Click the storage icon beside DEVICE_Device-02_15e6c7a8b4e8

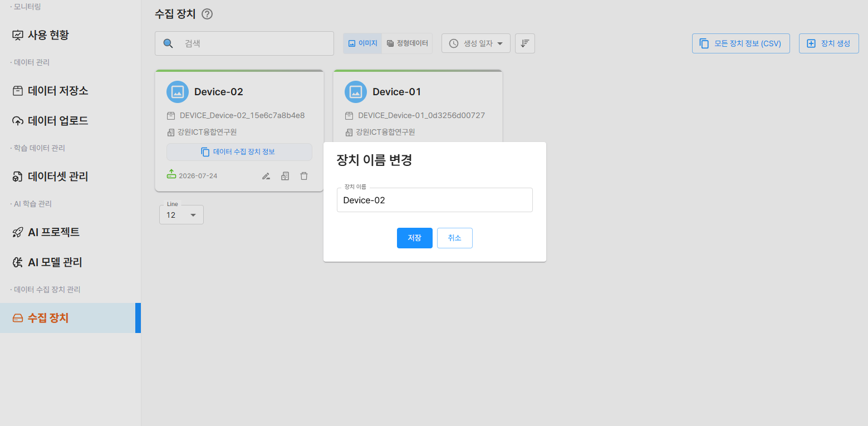click(x=171, y=116)
